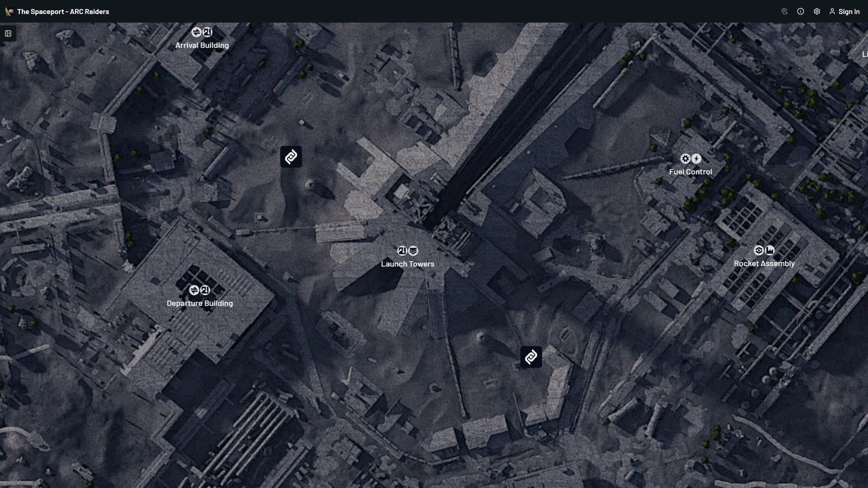Select the Launch Towers label
The width and height of the screenshot is (868, 488).
[408, 264]
